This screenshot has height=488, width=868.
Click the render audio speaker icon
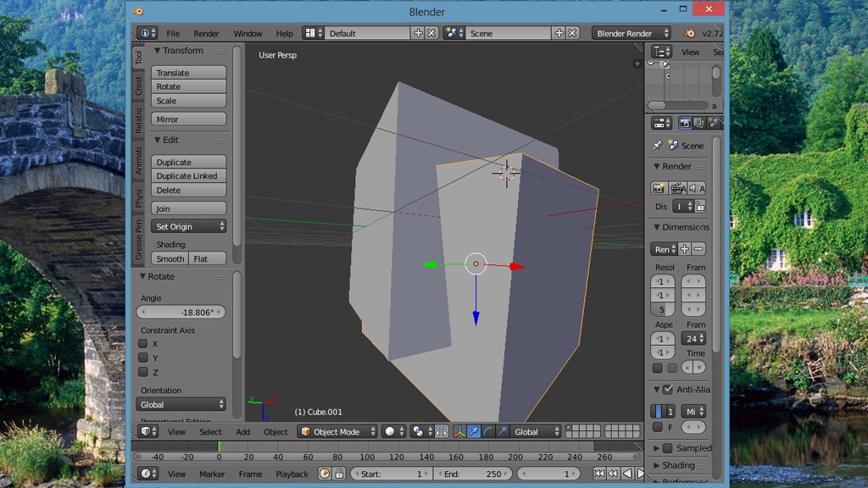pos(696,188)
